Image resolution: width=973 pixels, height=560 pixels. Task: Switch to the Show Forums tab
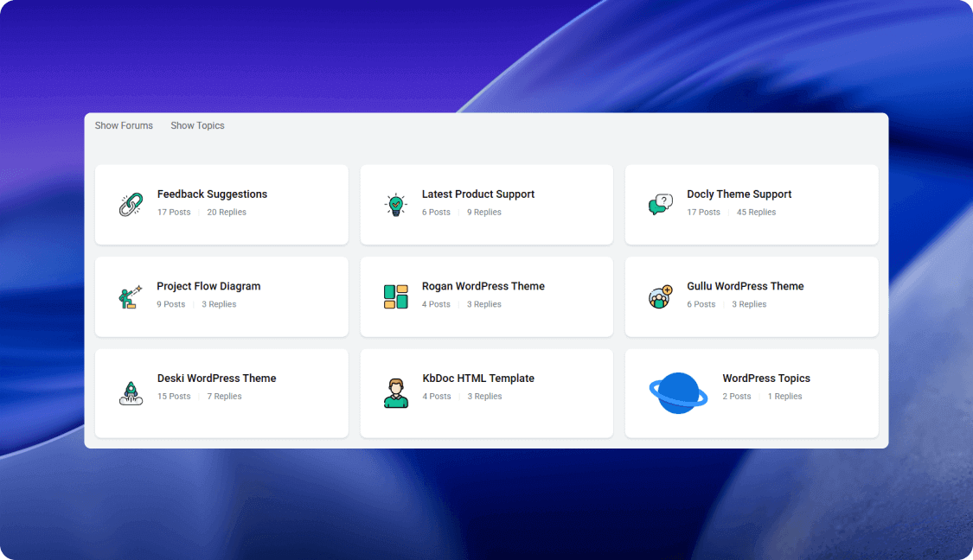coord(124,125)
